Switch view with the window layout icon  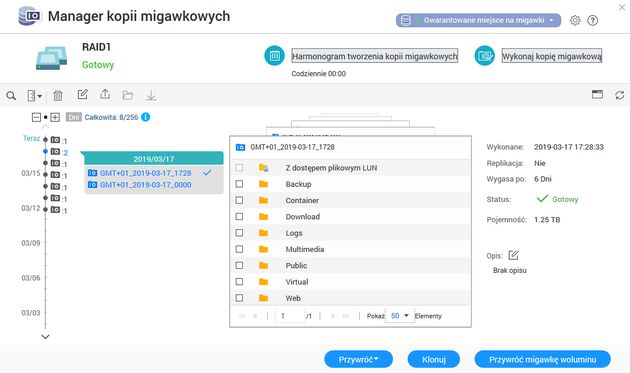597,94
